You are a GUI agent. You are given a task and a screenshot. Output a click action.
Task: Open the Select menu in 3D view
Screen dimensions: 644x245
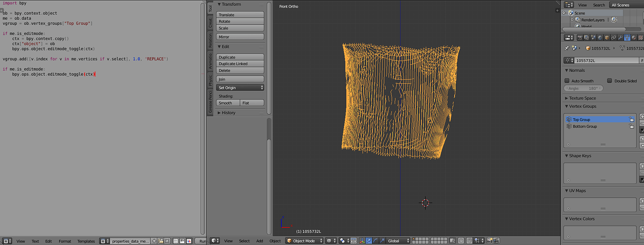click(245, 241)
